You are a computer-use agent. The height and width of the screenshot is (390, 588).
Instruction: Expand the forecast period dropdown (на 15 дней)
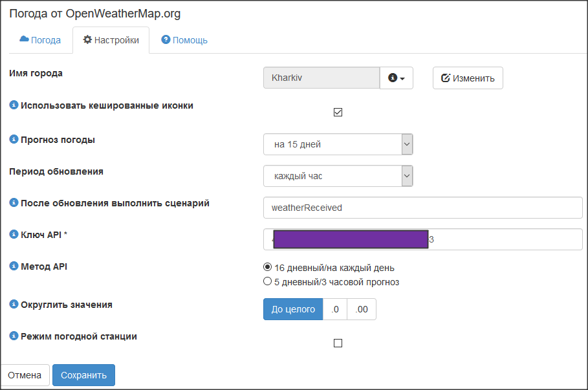[338, 144]
